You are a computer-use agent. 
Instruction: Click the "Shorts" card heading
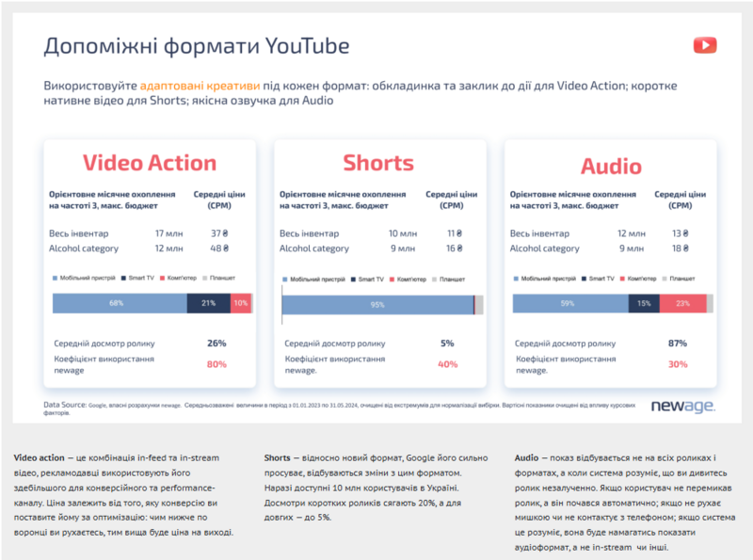(x=378, y=163)
